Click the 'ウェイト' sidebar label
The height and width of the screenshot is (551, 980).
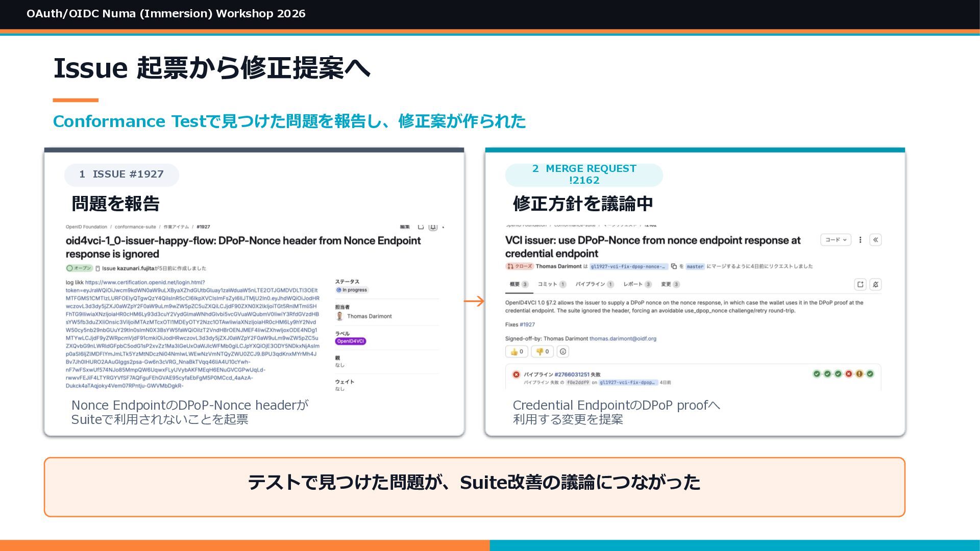pyautogui.click(x=345, y=382)
